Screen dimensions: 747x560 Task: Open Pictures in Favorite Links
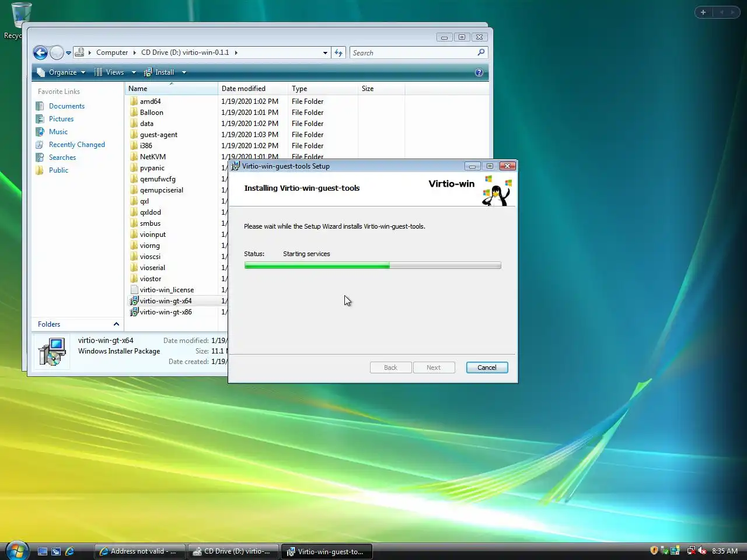pos(61,119)
